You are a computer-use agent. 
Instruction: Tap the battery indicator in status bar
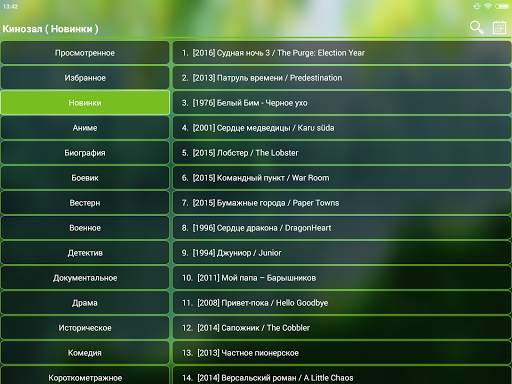[x=502, y=6]
